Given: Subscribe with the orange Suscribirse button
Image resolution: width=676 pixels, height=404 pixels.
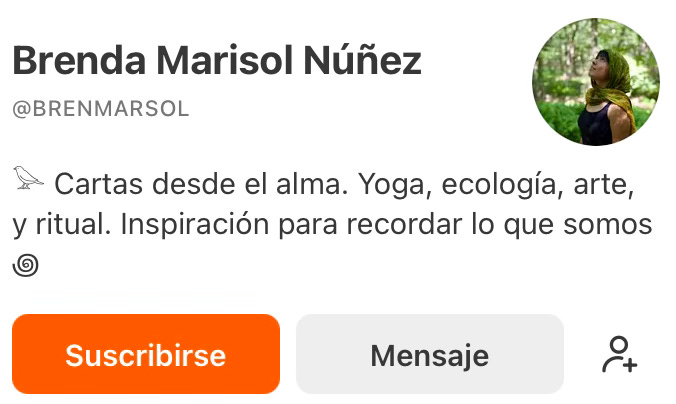Looking at the screenshot, I should 146,354.
